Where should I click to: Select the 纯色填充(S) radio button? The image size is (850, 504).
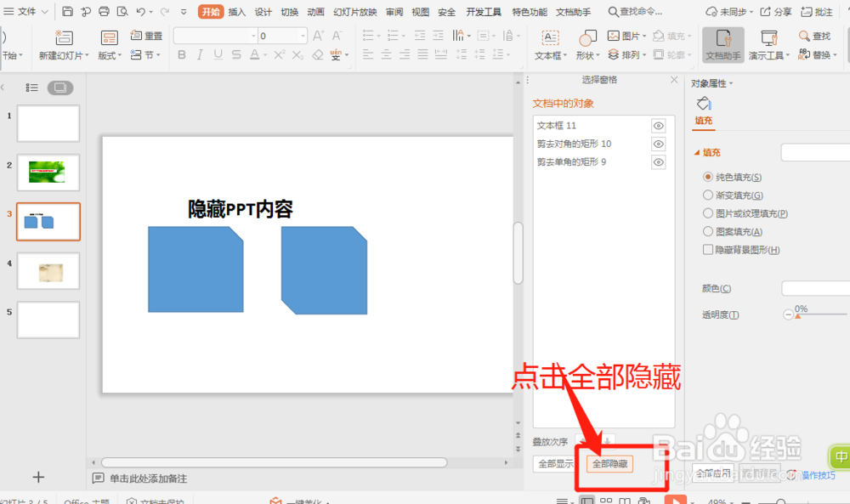tap(707, 177)
